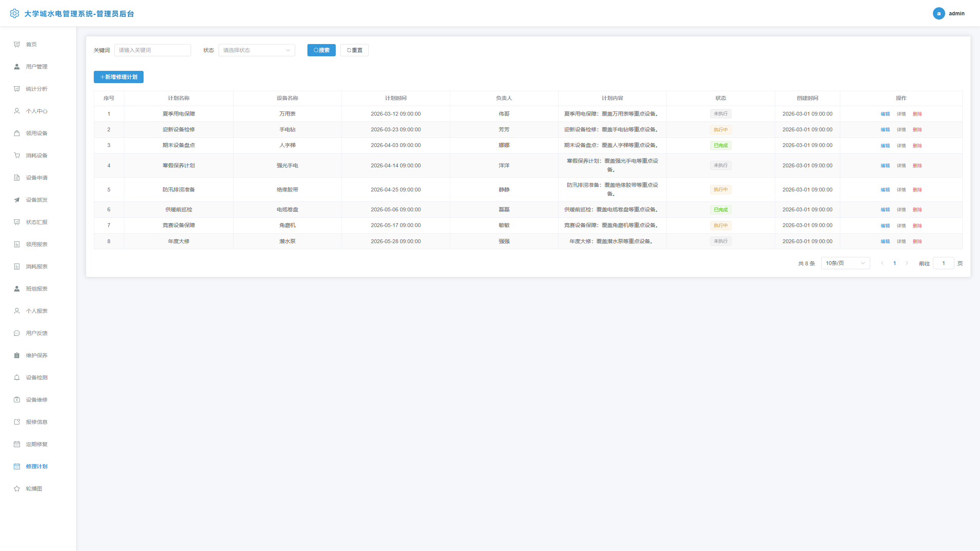This screenshot has height=551, width=980.
Task: Click the 首页 sidebar icon
Action: 17,44
